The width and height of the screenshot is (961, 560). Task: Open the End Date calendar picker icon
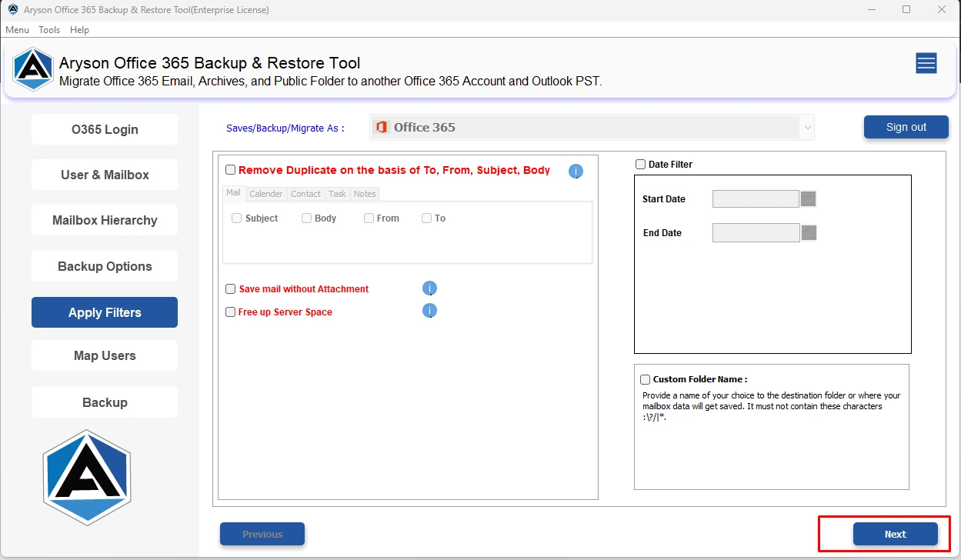[x=808, y=233]
